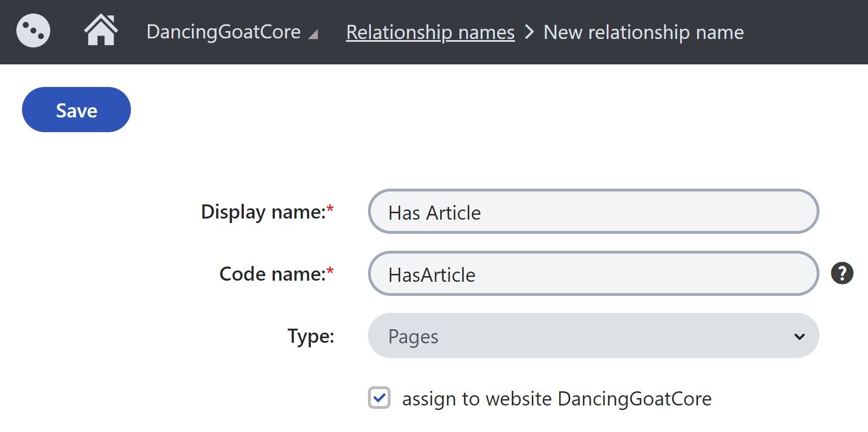Go to the Home dashboard icon
868x432 pixels.
point(101,30)
